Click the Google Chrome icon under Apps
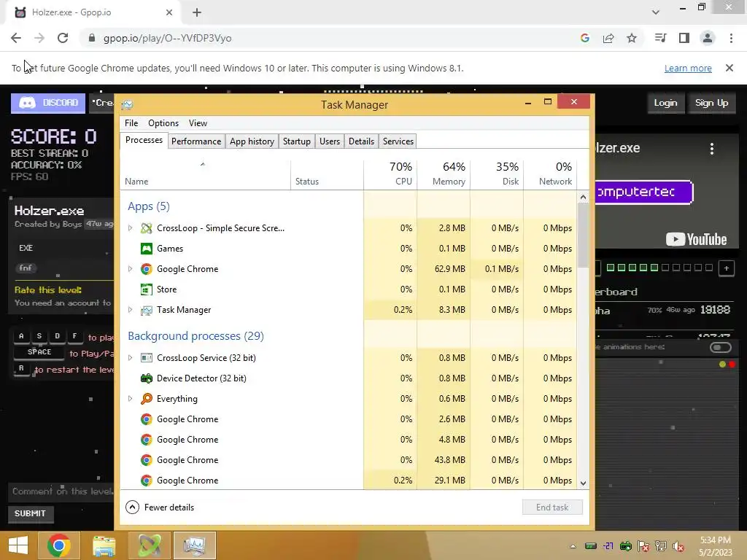This screenshot has height=560, width=747. coord(146,269)
